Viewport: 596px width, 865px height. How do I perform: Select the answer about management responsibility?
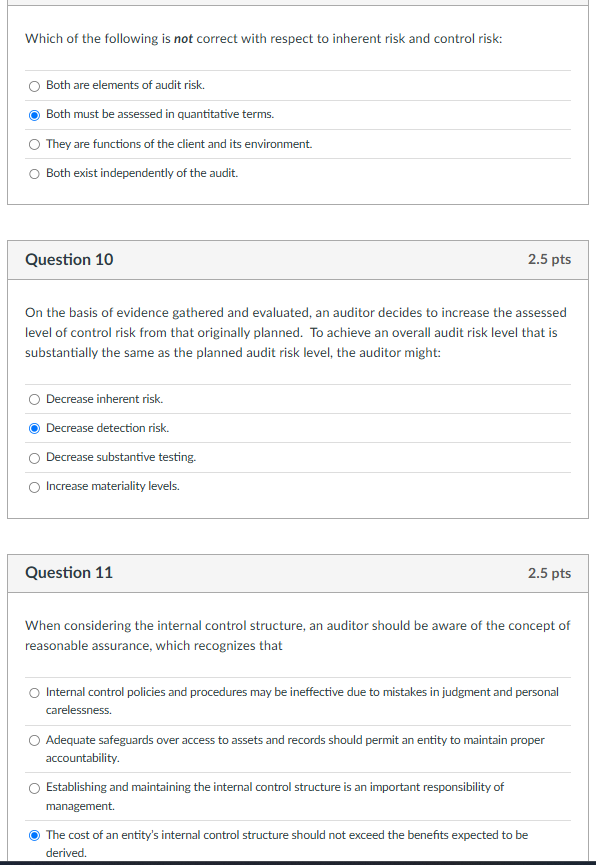(x=33, y=788)
